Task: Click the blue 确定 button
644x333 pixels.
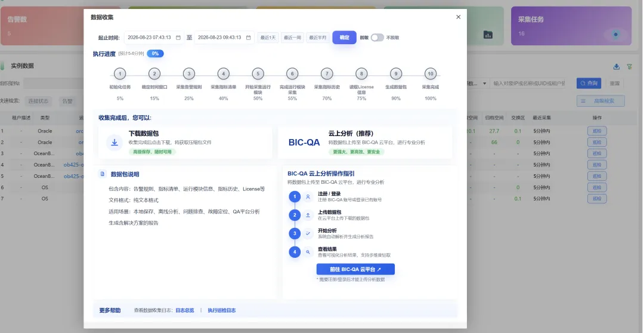Action: (344, 38)
